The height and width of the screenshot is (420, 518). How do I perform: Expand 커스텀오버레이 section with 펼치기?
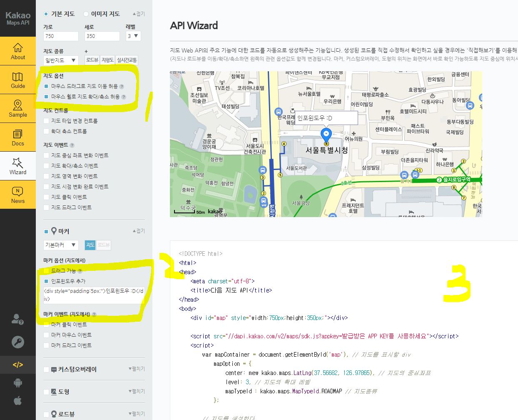137,369
